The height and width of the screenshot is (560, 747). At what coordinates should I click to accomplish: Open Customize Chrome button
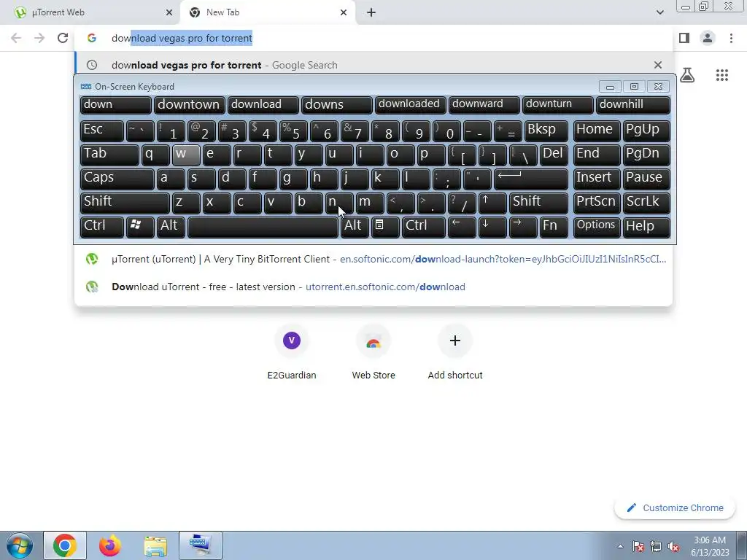675,507
